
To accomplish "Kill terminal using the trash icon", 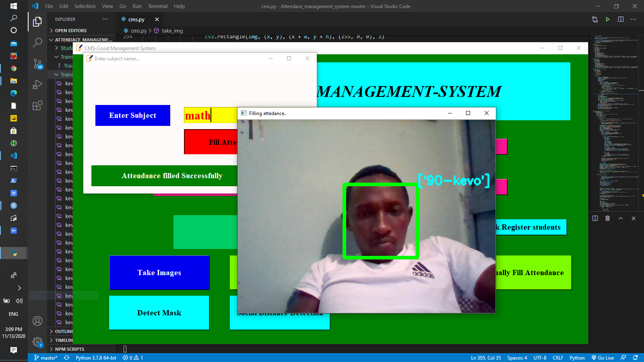I will click(x=607, y=218).
